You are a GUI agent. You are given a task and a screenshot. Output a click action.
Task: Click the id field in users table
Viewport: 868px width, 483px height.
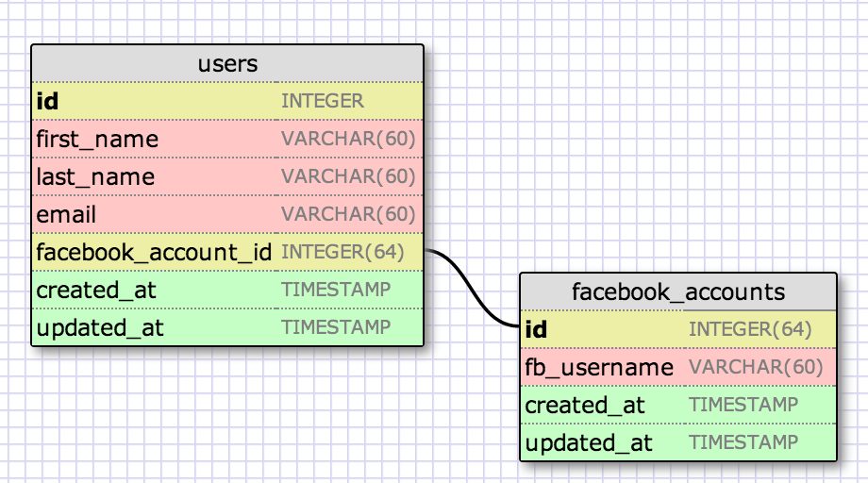click(48, 101)
